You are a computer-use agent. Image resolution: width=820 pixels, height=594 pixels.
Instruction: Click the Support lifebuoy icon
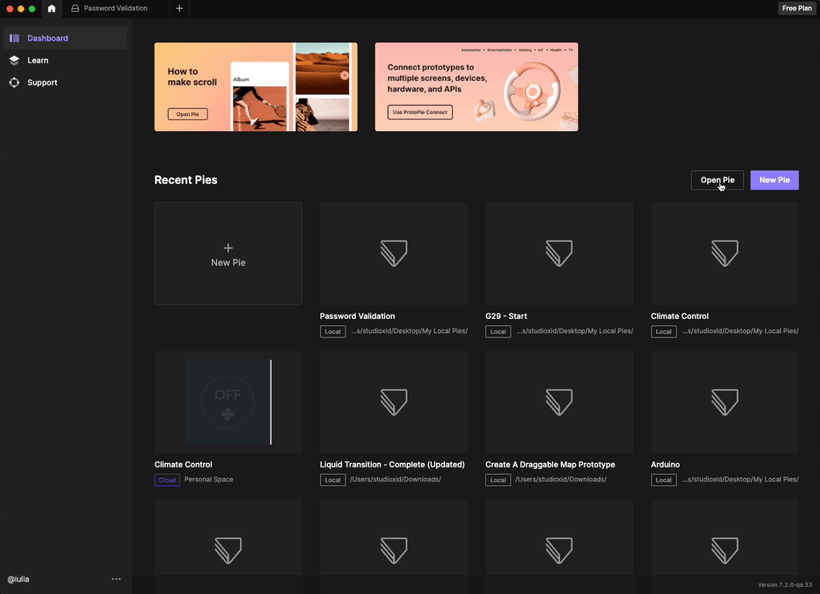click(15, 83)
